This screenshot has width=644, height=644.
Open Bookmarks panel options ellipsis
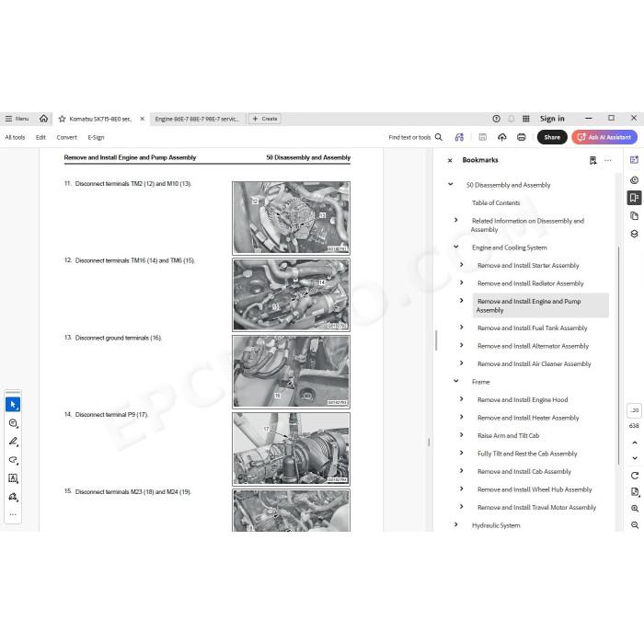(x=608, y=160)
